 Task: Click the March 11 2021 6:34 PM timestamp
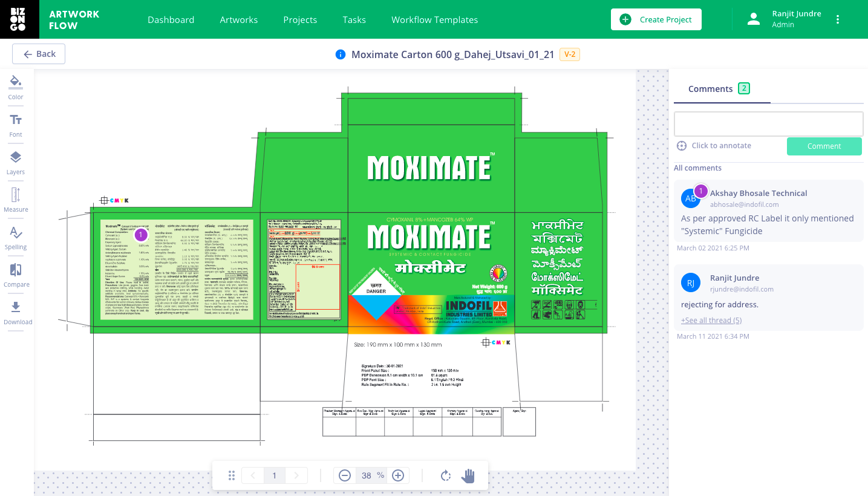coord(713,336)
